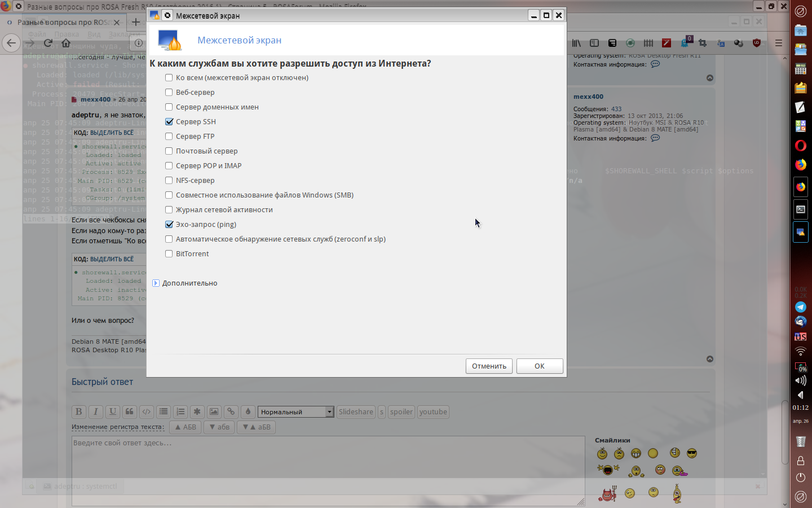Open the trash in the side panel

point(801,441)
